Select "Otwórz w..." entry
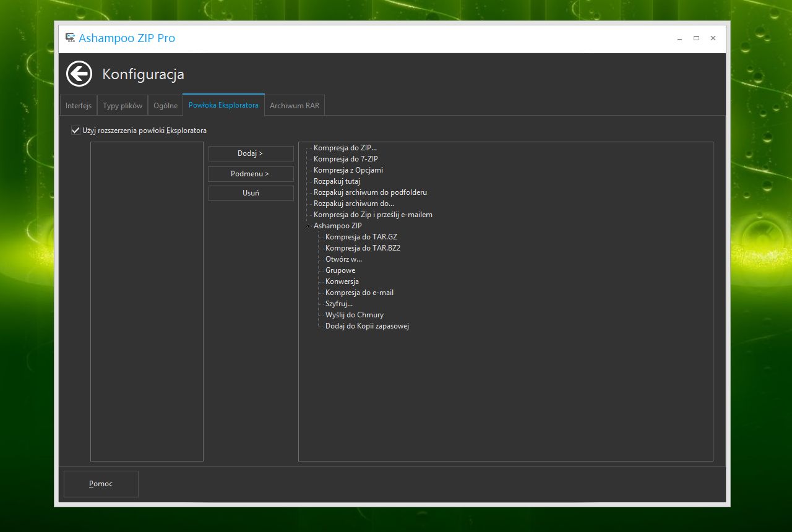This screenshot has width=792, height=532. pyautogui.click(x=344, y=259)
